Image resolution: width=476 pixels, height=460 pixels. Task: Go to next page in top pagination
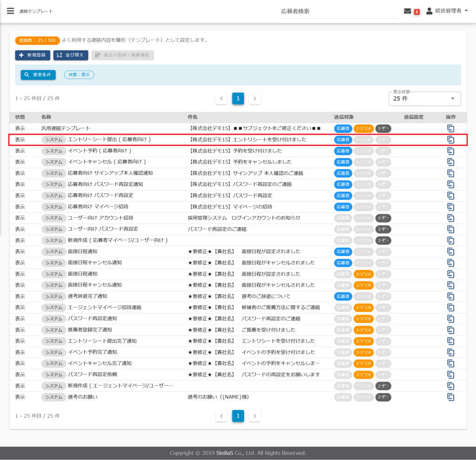click(254, 99)
